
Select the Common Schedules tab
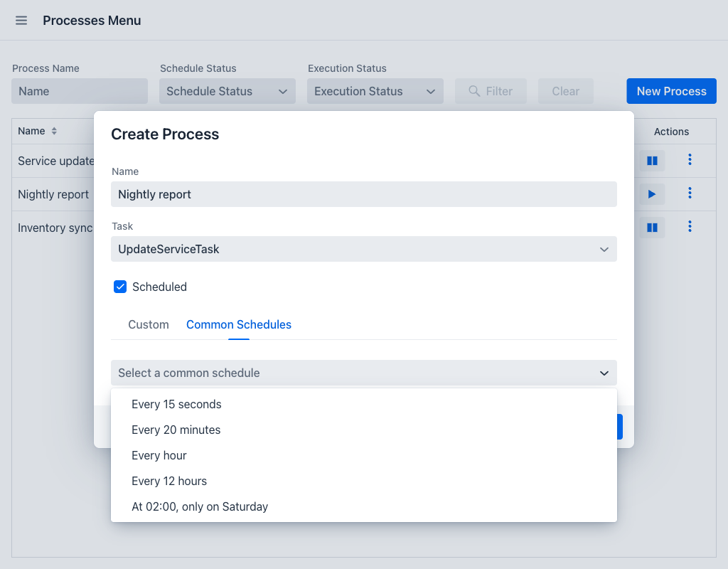[x=239, y=324]
